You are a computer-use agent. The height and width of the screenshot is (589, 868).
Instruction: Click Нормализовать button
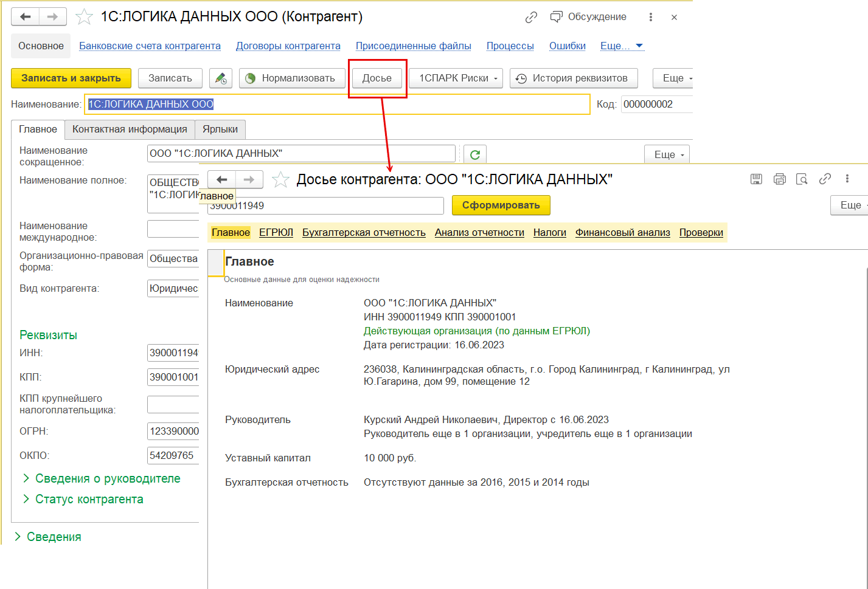(x=292, y=78)
